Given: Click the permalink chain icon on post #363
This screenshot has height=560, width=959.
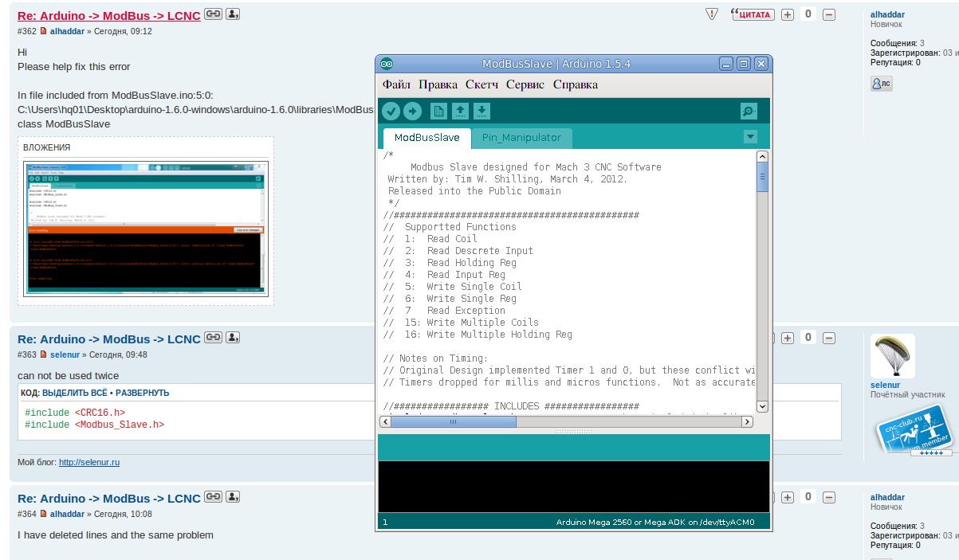Looking at the screenshot, I should click(213, 338).
